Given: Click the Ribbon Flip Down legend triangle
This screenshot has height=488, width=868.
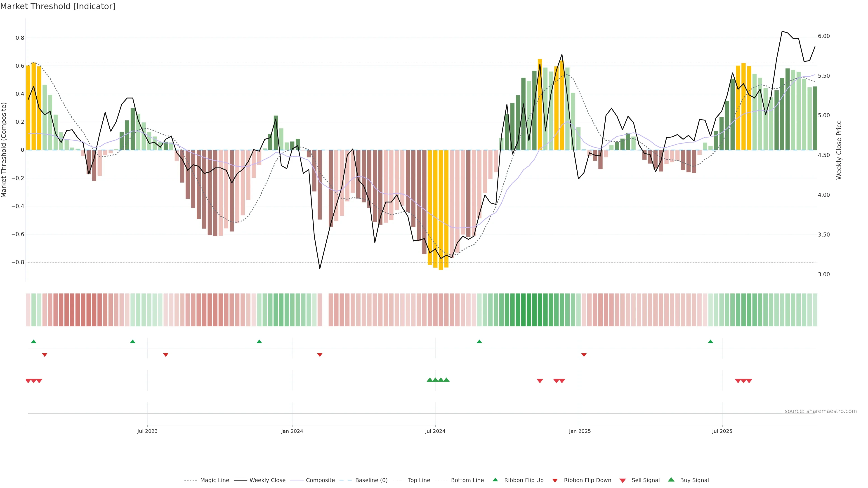Looking at the screenshot, I should pyautogui.click(x=555, y=481).
